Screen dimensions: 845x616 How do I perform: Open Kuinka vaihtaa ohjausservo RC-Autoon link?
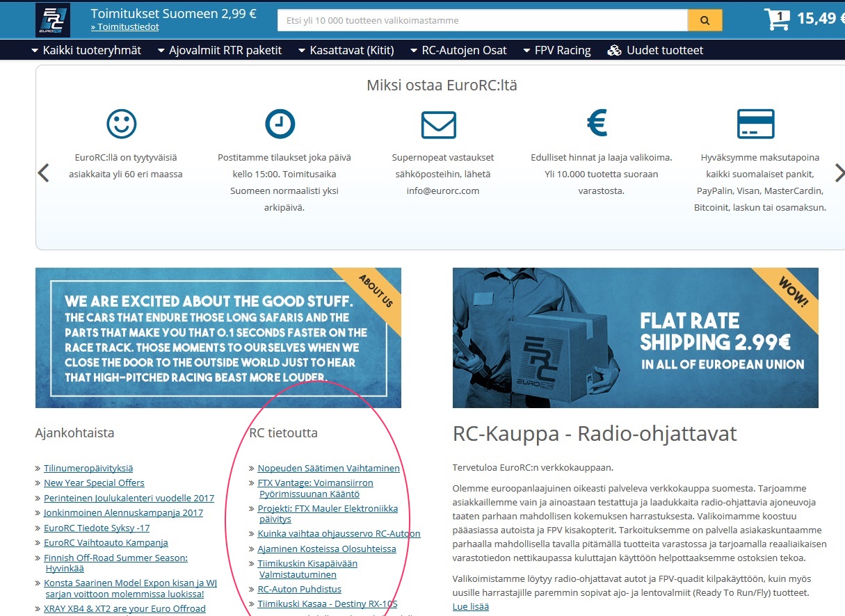339,534
